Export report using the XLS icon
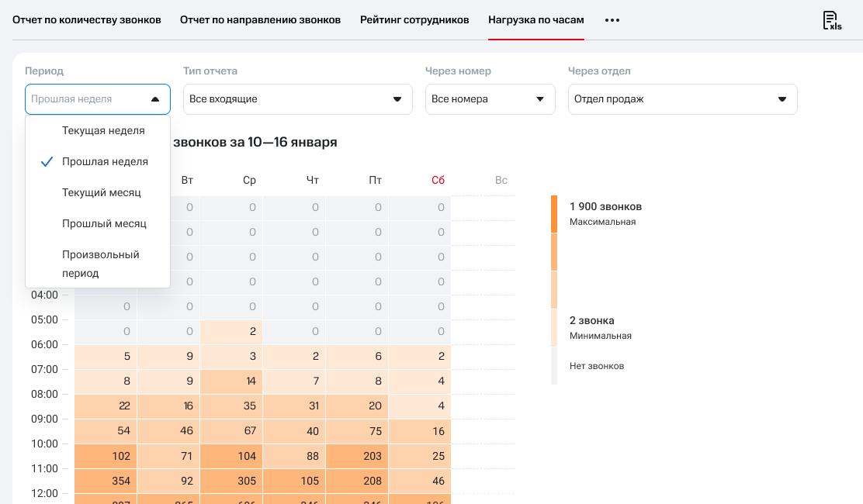 pyautogui.click(x=832, y=21)
